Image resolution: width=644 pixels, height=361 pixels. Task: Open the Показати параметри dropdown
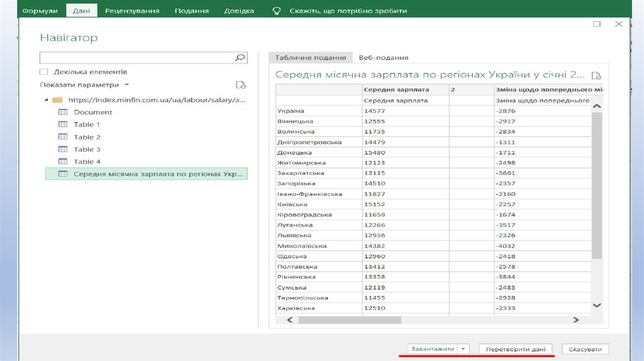[85, 85]
